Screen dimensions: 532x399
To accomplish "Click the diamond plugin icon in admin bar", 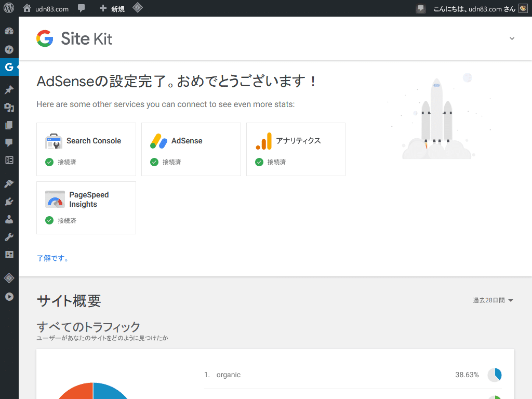I will (137, 7).
